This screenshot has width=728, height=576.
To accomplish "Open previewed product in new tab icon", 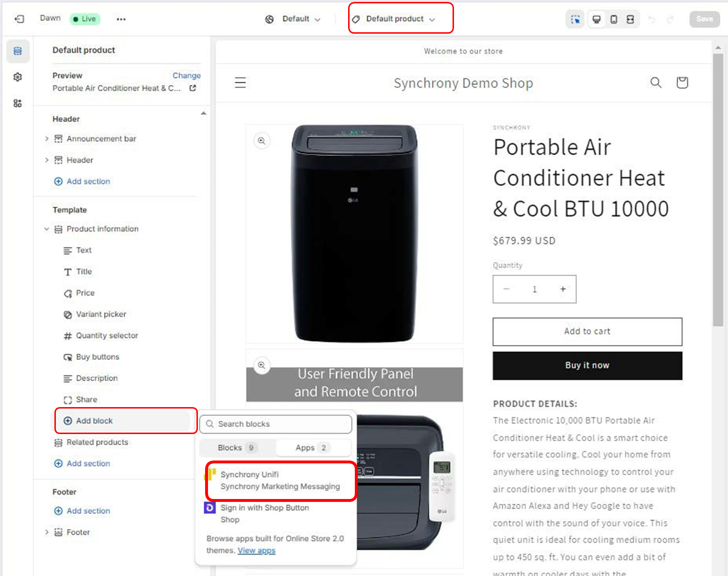I will point(193,88).
